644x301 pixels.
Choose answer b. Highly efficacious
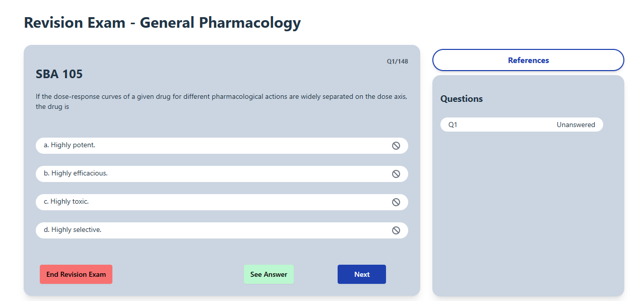[x=222, y=174]
